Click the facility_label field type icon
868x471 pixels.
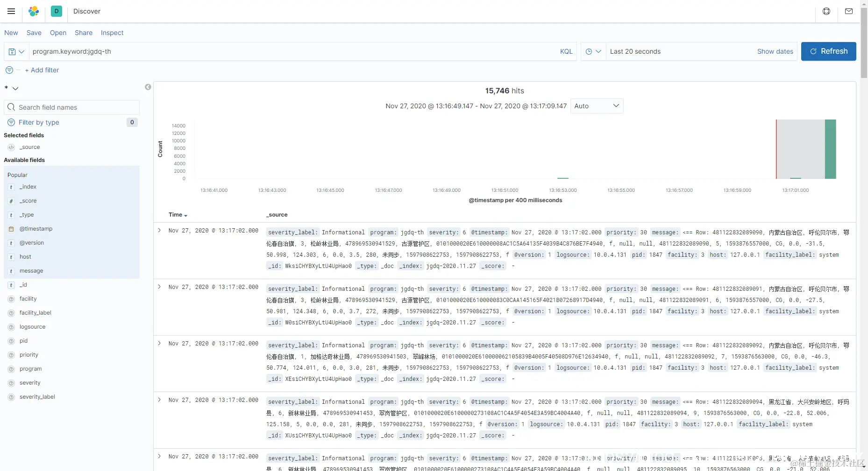coord(11,313)
